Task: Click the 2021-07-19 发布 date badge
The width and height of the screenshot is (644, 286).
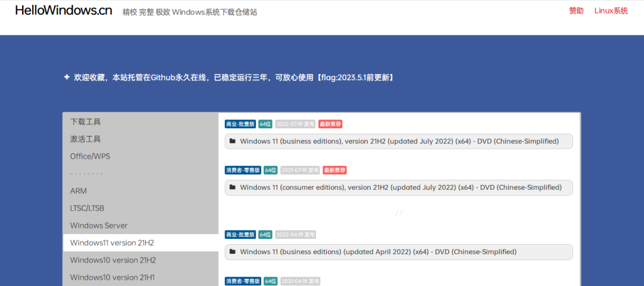Action: 300,170
